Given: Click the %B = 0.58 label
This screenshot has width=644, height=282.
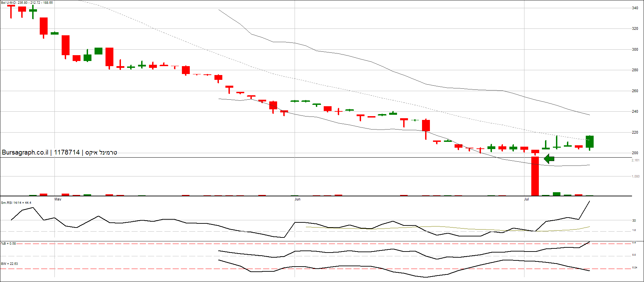Looking at the screenshot, I should 8,244.
